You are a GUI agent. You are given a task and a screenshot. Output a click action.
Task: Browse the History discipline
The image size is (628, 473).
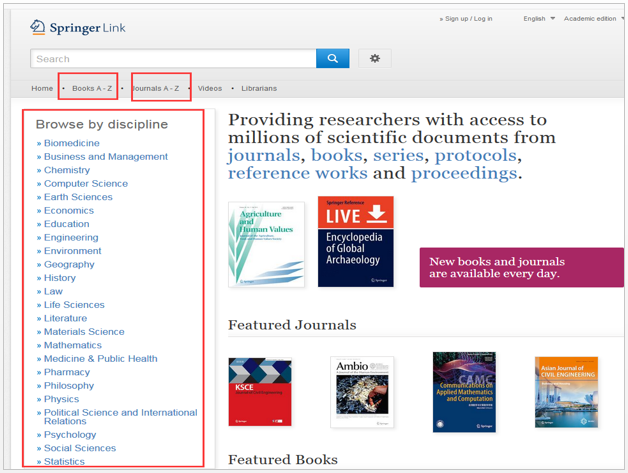pyautogui.click(x=60, y=278)
